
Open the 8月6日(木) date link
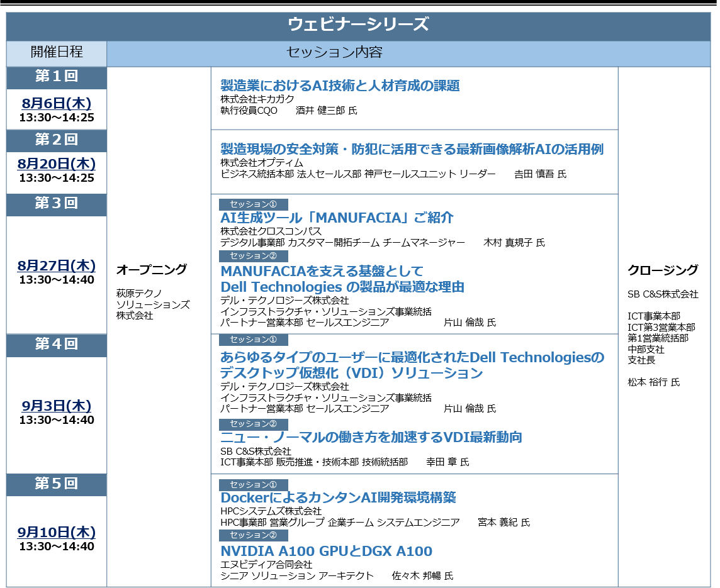coord(57,103)
